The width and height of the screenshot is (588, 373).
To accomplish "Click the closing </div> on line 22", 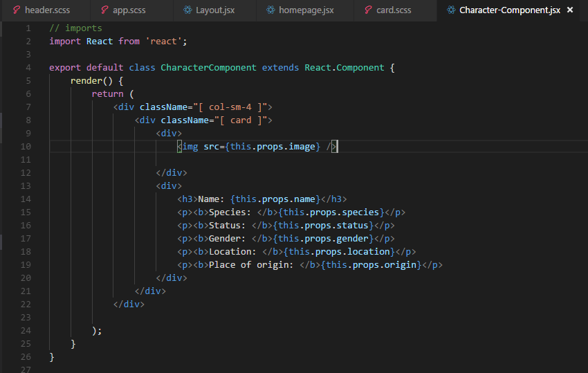I will pos(129,304).
